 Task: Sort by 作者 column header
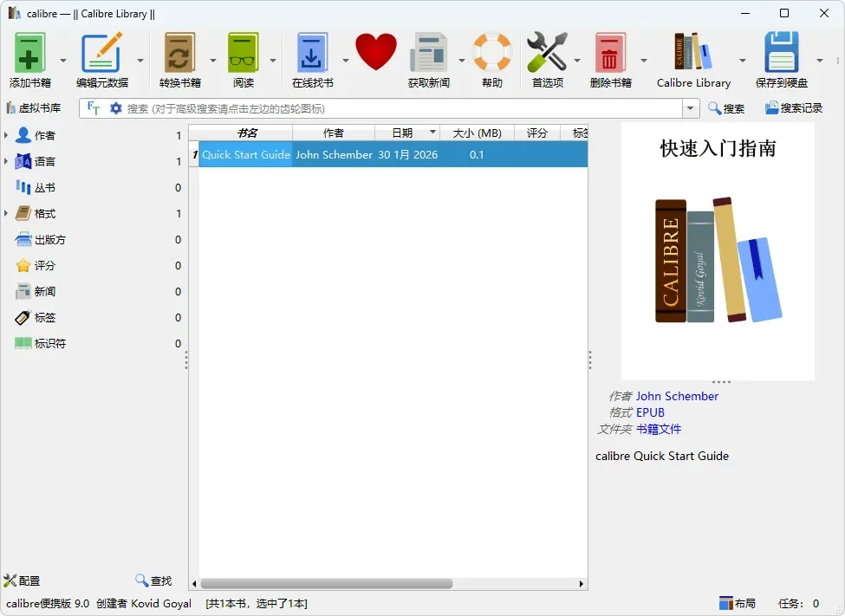(x=334, y=133)
